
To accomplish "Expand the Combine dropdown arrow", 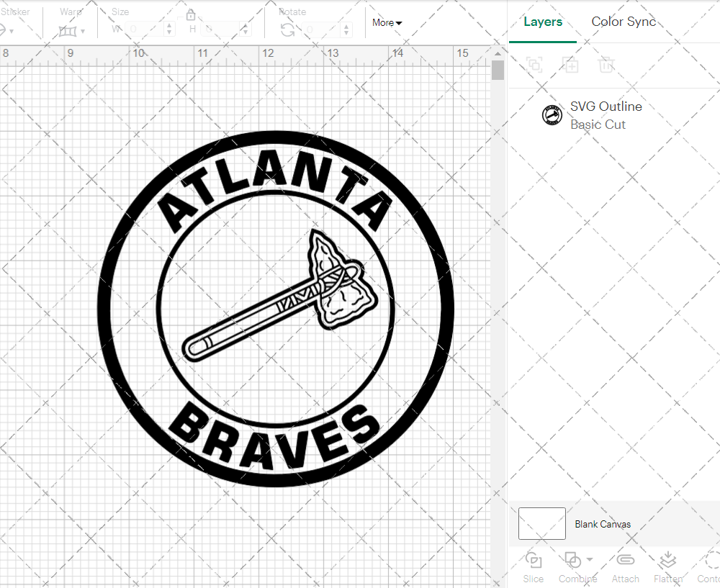I will (x=590, y=559).
